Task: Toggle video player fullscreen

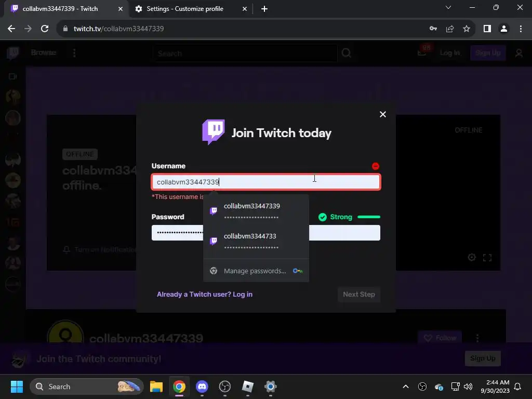Action: coord(487,258)
